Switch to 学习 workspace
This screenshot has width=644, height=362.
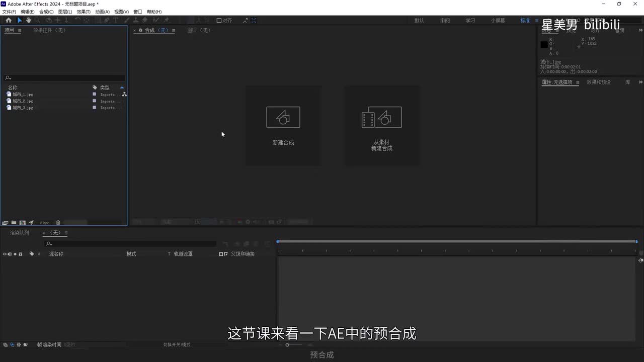pos(470,21)
